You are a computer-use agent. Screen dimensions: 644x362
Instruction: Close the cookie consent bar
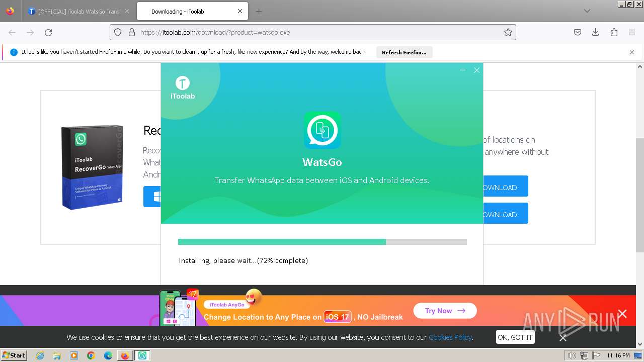(x=563, y=338)
